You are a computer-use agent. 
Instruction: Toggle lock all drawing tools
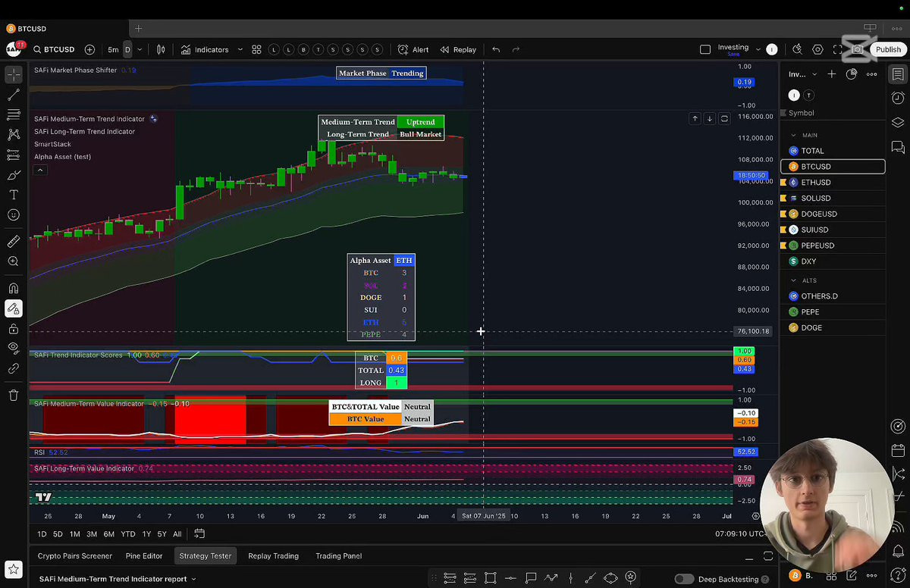[x=14, y=329]
